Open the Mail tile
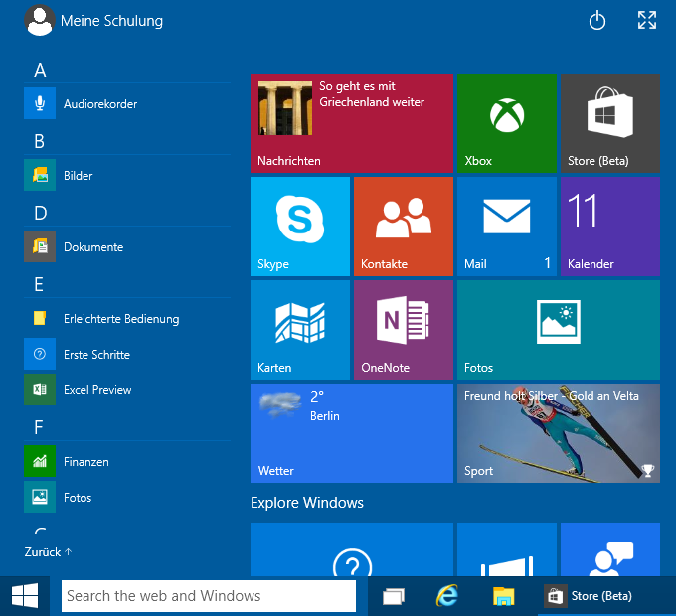The image size is (676, 616). (506, 226)
